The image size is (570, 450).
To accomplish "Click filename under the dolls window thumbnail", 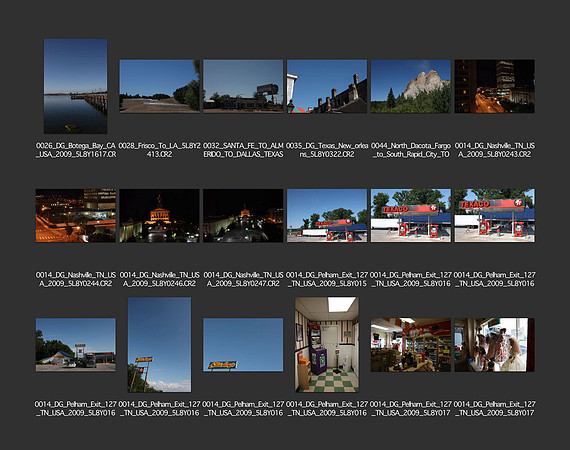I will pyautogui.click(x=494, y=408).
